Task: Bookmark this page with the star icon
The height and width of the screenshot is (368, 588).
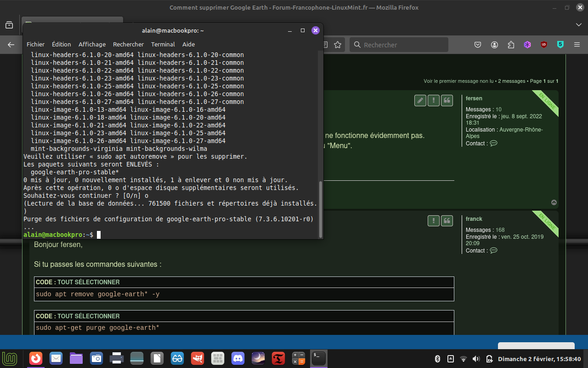Action: tap(338, 45)
